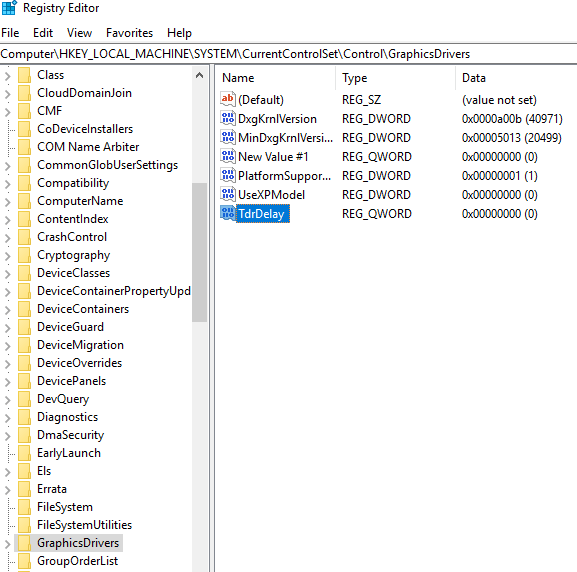Click the GraphicsDrivers folder icon
Screen dimensions: 577x572
25,543
